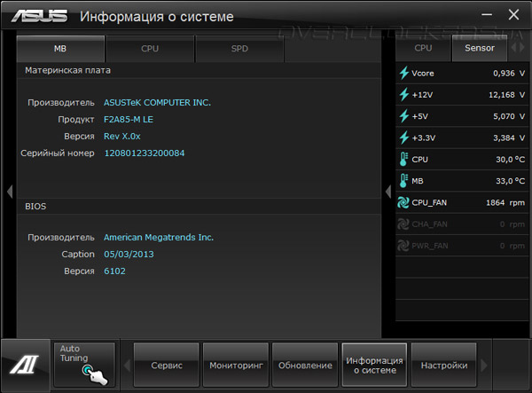Click the +12V lightning bolt icon

403,94
